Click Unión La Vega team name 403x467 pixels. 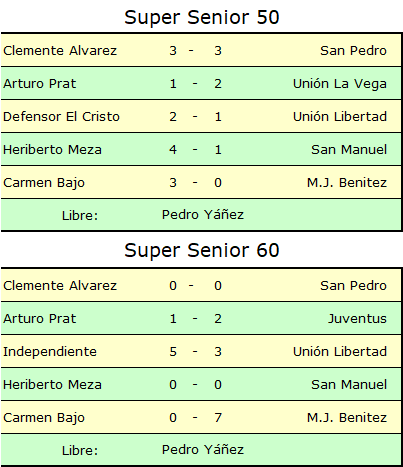click(x=340, y=84)
